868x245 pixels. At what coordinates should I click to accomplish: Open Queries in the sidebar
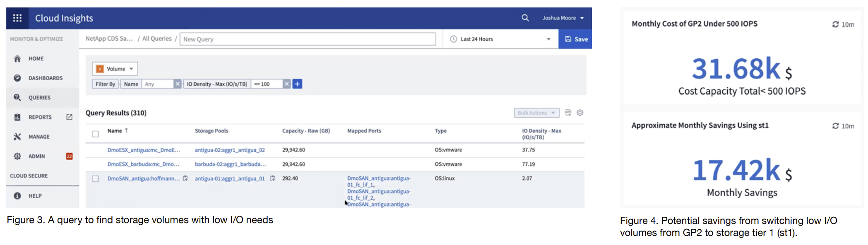point(39,98)
